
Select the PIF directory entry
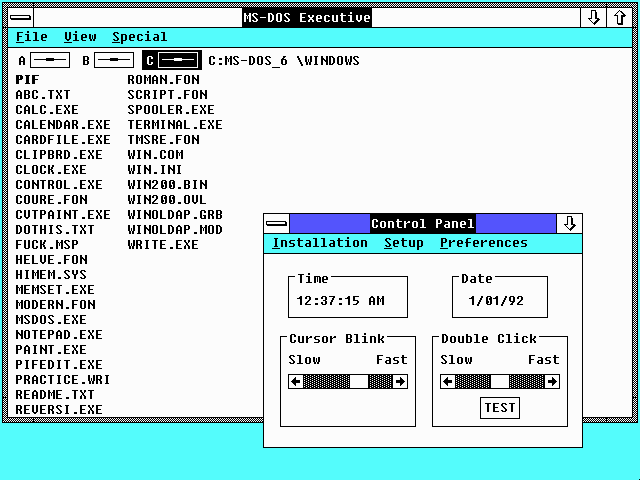click(x=27, y=80)
